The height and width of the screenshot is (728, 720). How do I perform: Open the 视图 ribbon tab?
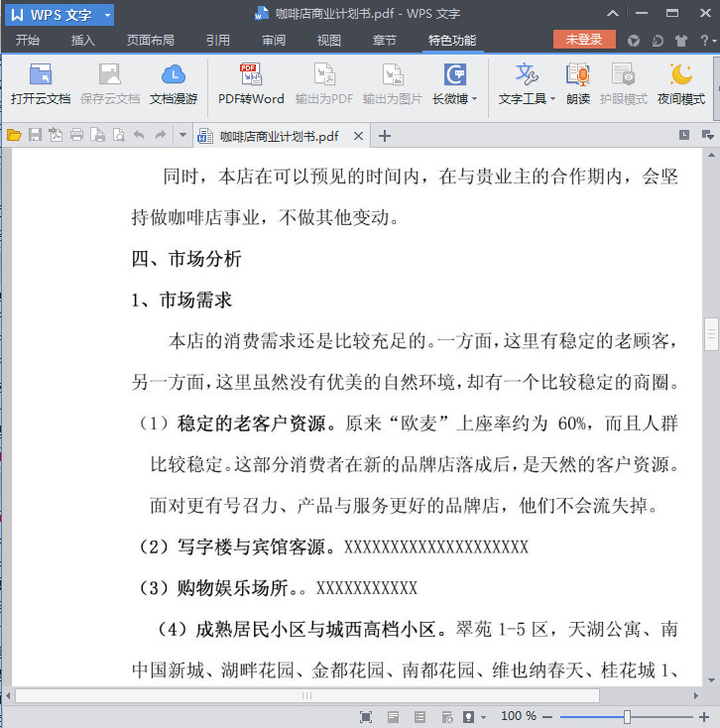tap(329, 41)
